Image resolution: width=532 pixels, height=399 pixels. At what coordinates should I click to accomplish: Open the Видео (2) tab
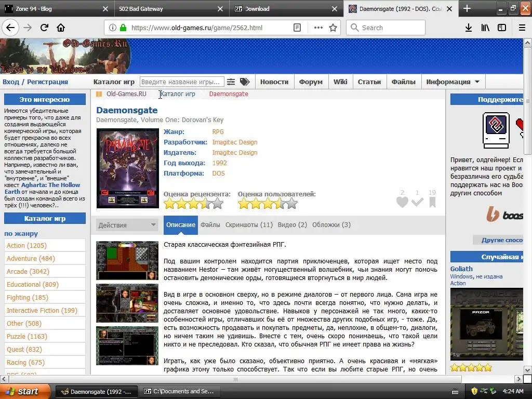[292, 224]
